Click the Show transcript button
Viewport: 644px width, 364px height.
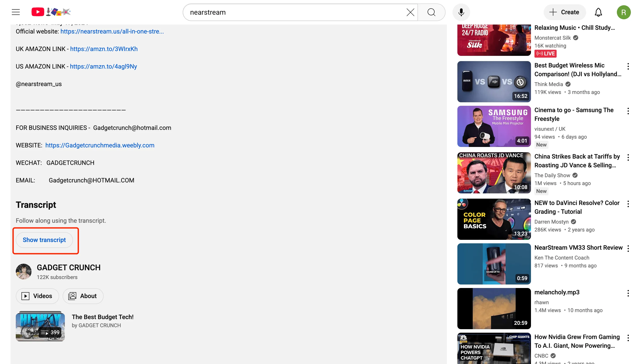pyautogui.click(x=44, y=240)
